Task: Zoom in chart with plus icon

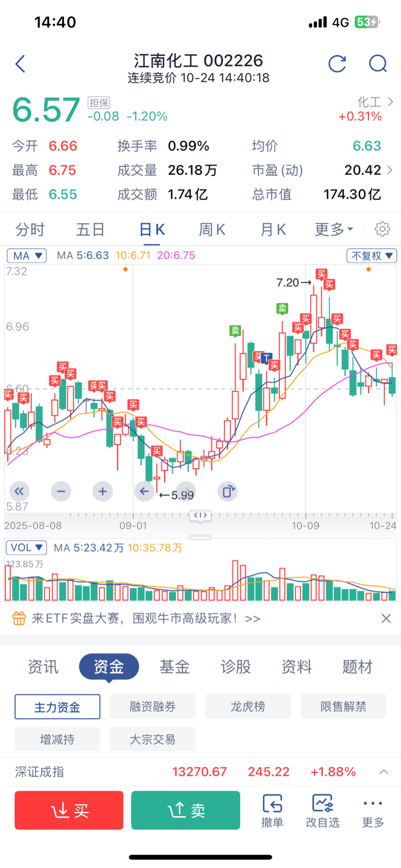Action: coord(102,491)
